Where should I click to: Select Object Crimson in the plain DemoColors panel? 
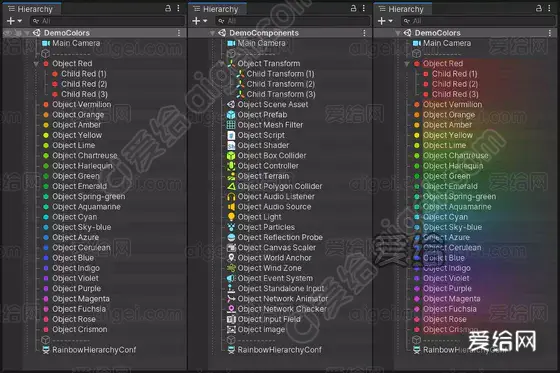coord(80,329)
